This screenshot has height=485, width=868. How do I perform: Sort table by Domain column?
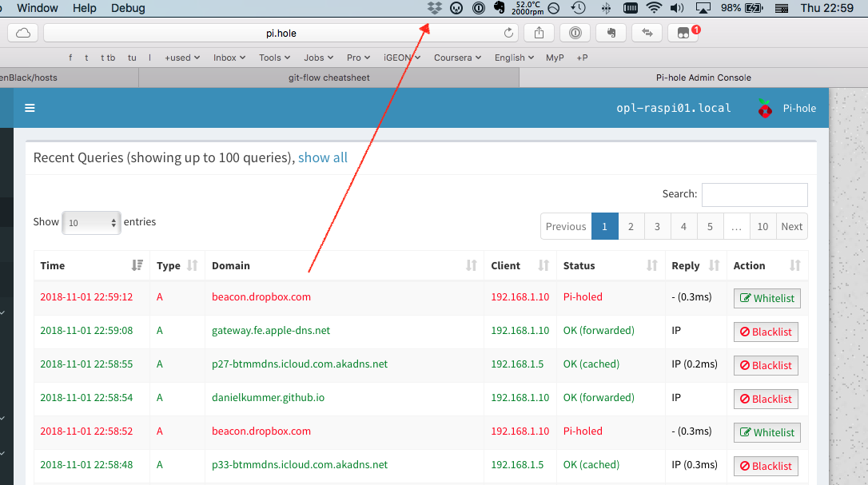click(x=344, y=266)
